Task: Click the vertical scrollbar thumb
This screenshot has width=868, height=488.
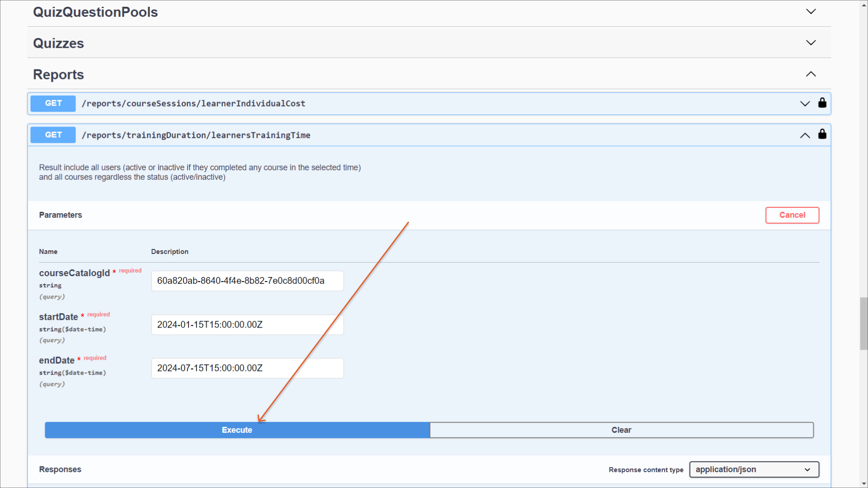Action: (863, 323)
